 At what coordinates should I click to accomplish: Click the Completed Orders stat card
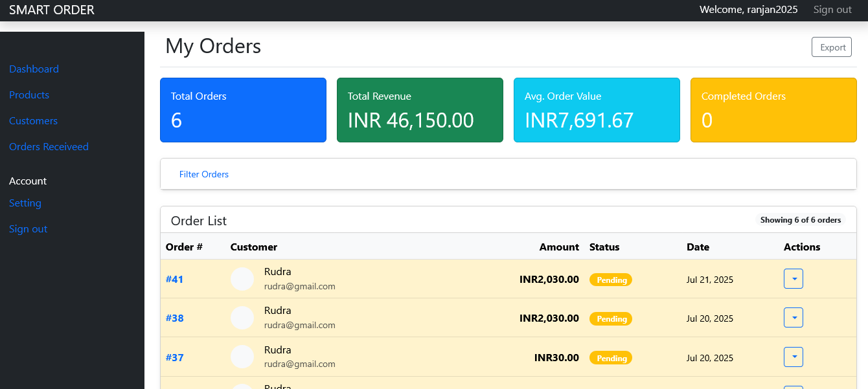(x=773, y=109)
